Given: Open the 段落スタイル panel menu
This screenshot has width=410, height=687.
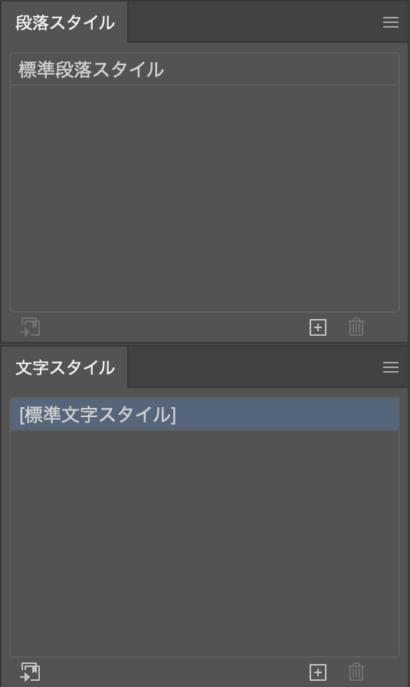Looking at the screenshot, I should click(390, 22).
